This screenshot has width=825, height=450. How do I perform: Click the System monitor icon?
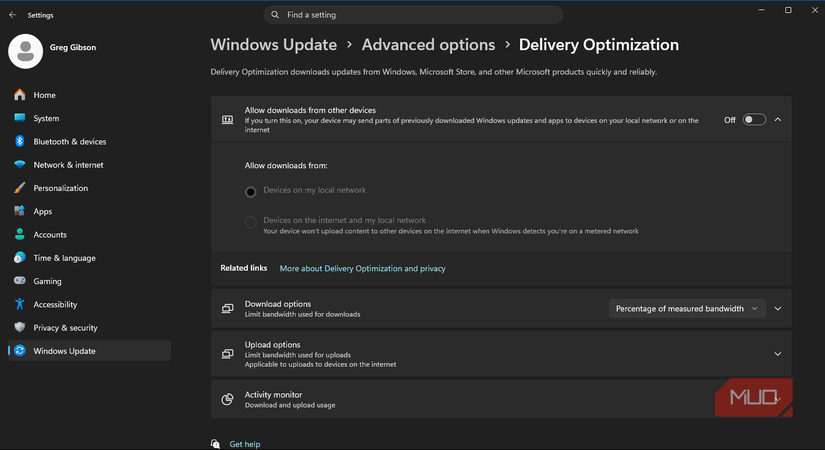coord(19,118)
